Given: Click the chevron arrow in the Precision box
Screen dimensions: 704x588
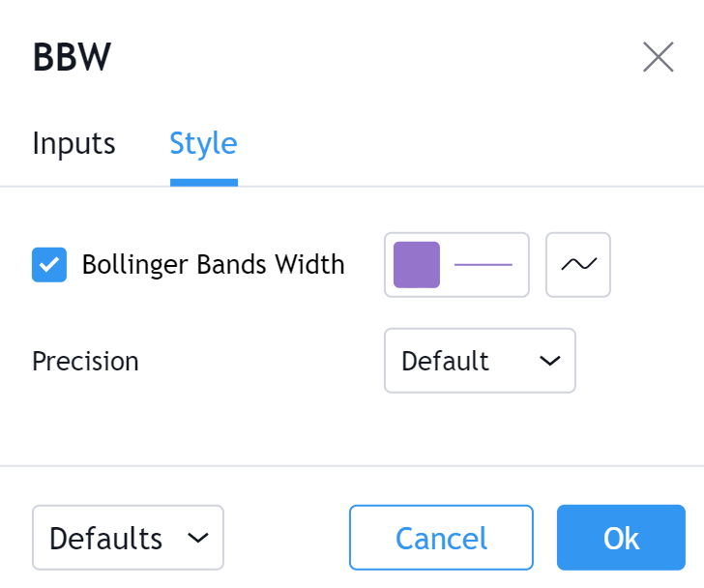Looking at the screenshot, I should pos(549,361).
